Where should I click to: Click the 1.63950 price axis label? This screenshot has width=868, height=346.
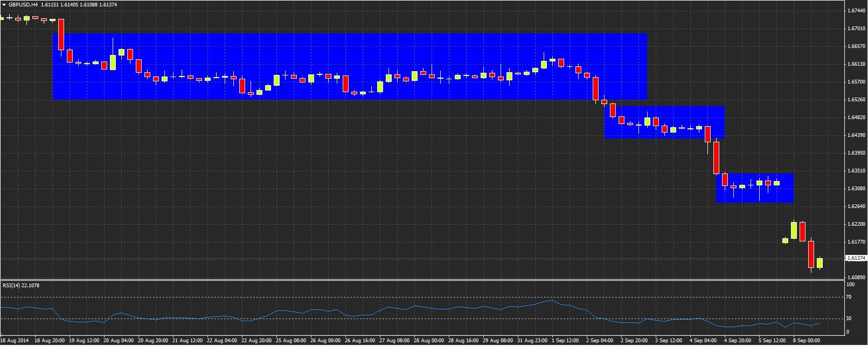pyautogui.click(x=857, y=153)
